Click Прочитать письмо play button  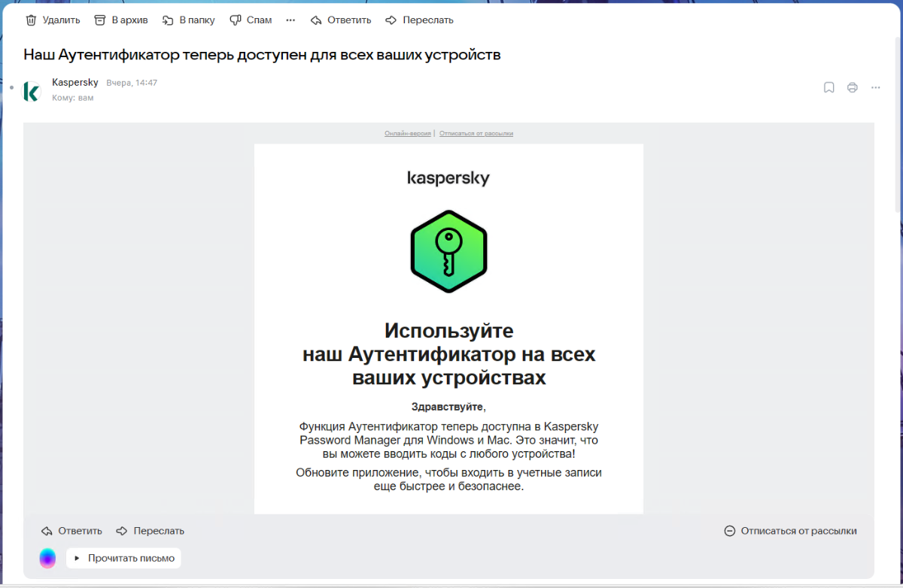click(x=124, y=558)
